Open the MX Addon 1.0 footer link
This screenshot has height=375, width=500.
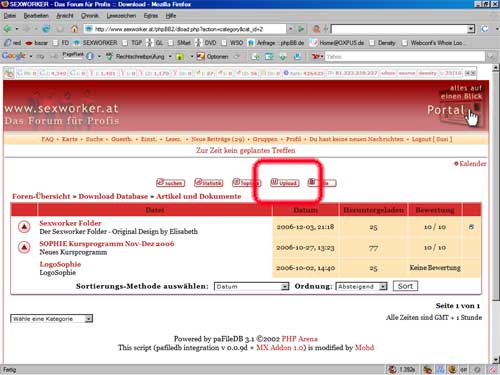pyautogui.click(x=279, y=348)
